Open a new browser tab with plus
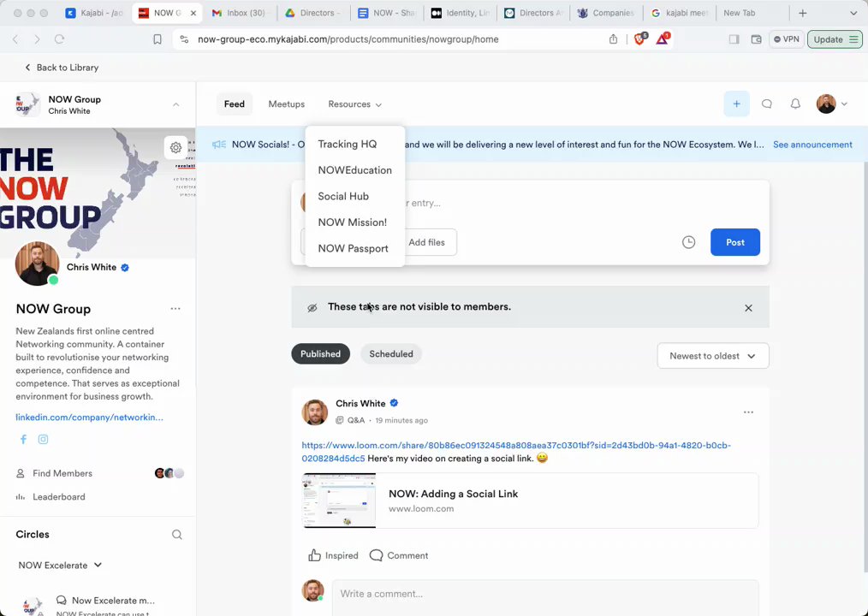868x616 pixels. pyautogui.click(x=803, y=14)
